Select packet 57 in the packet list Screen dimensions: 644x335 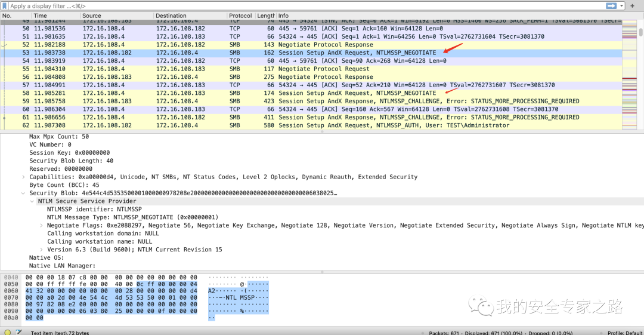click(311, 85)
